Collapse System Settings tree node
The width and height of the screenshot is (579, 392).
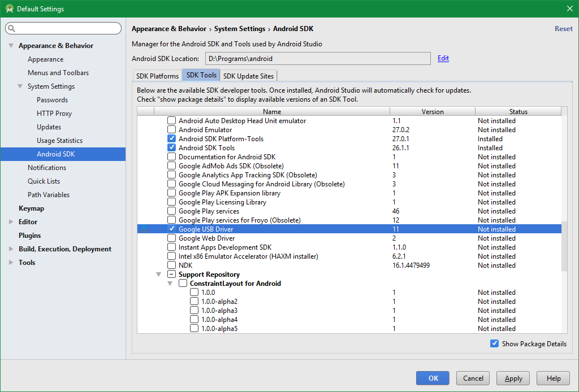pyautogui.click(x=20, y=86)
